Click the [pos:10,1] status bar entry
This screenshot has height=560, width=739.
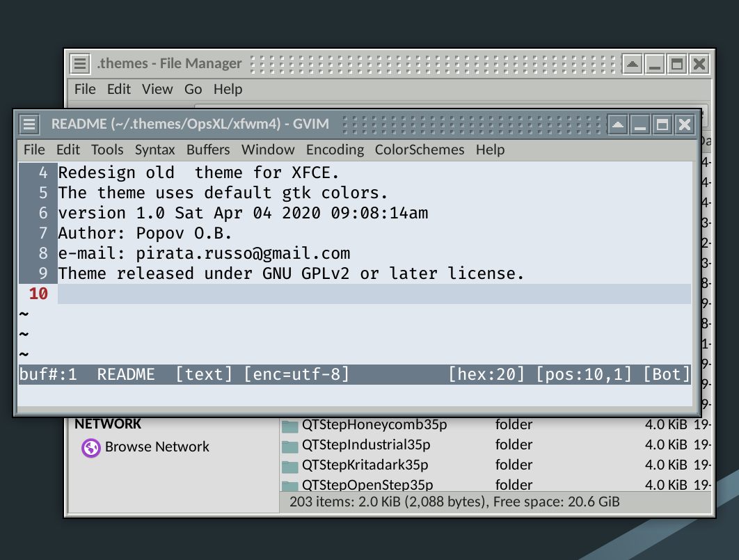tap(583, 374)
